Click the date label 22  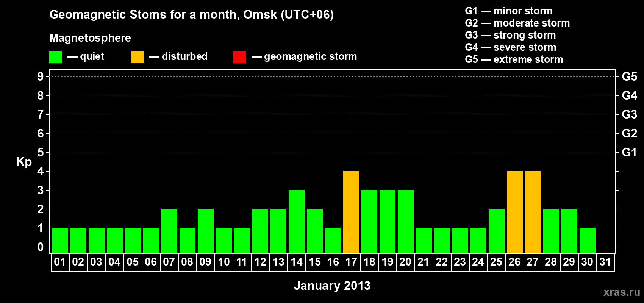442,262
